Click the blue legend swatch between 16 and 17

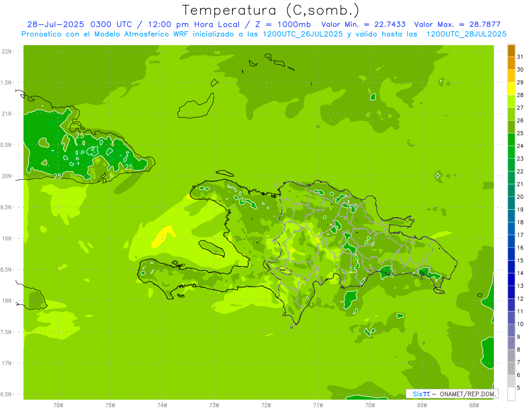(511, 241)
